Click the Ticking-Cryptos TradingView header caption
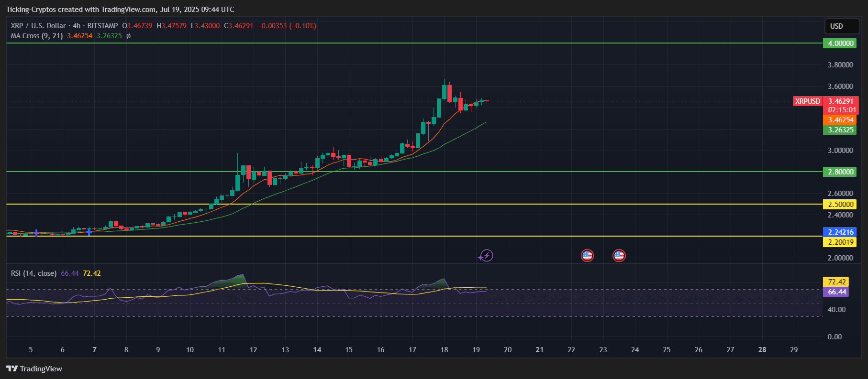Screen dimensions: 868x379 point(120,10)
